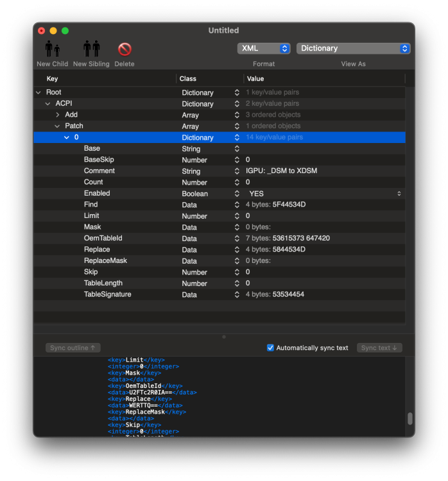Click the green zoom window button
Image resolution: width=448 pixels, height=481 pixels.
65,31
